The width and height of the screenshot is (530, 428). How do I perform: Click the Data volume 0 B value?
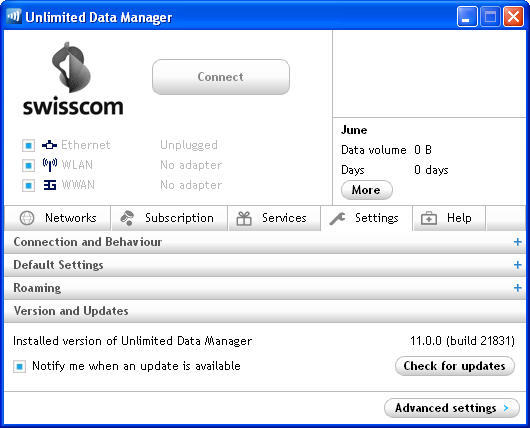[423, 150]
